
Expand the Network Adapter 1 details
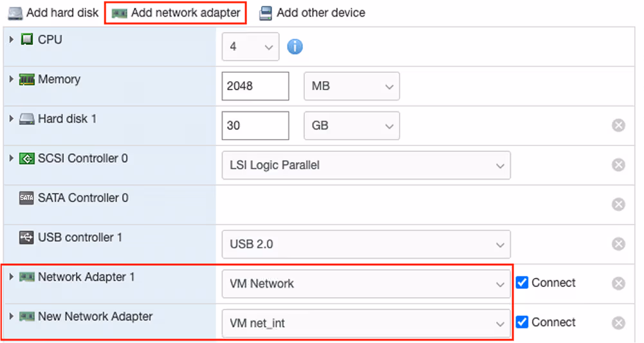[x=12, y=277]
